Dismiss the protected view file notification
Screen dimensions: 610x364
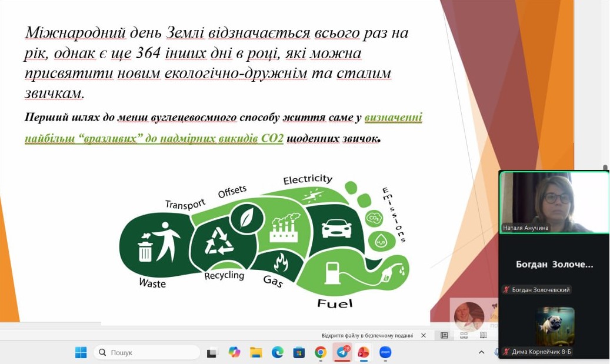tap(424, 336)
